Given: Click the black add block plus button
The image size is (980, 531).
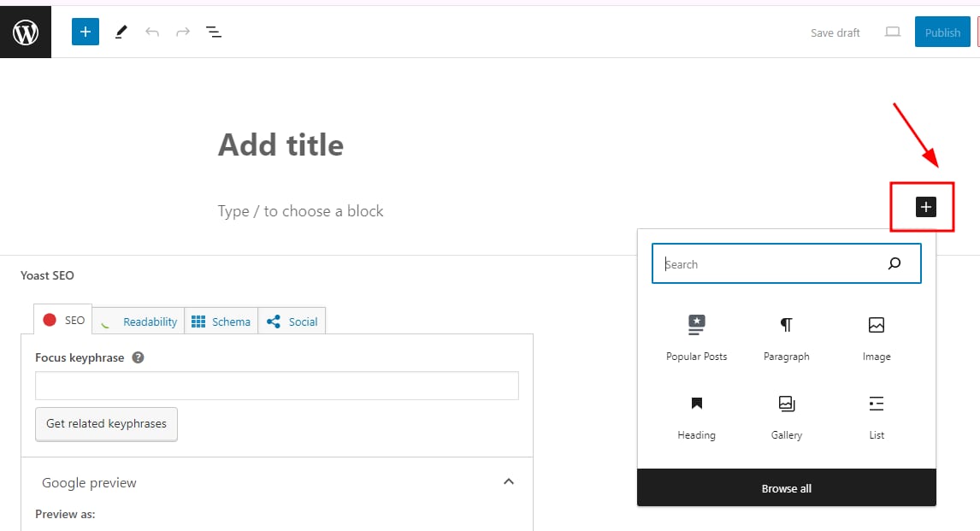Looking at the screenshot, I should pyautogui.click(x=925, y=207).
